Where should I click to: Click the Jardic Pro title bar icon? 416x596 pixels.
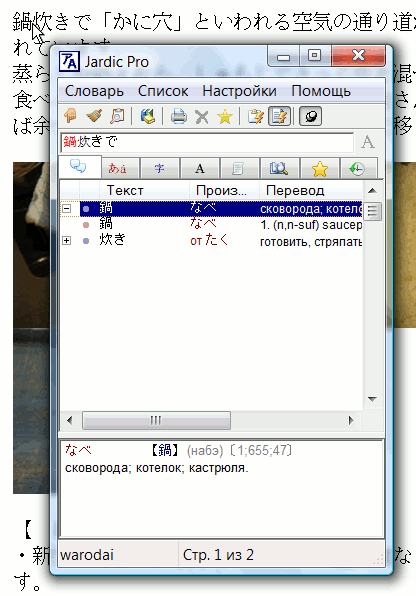[69, 61]
